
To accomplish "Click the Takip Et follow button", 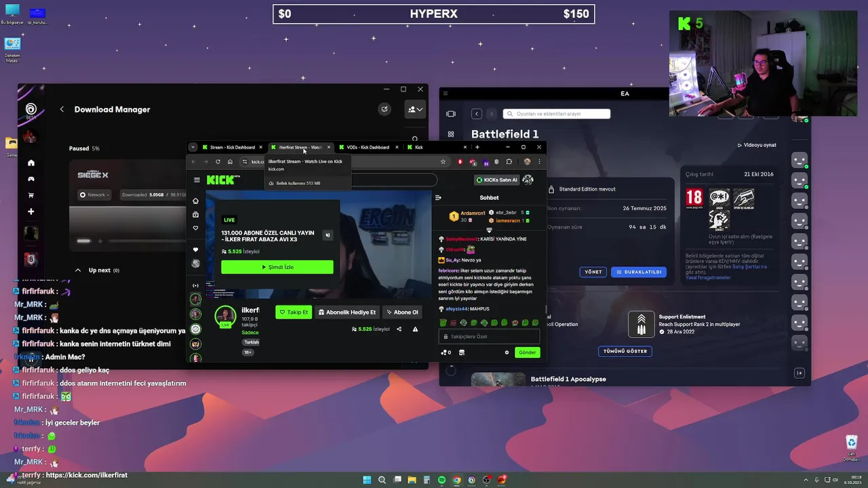I will (x=294, y=312).
